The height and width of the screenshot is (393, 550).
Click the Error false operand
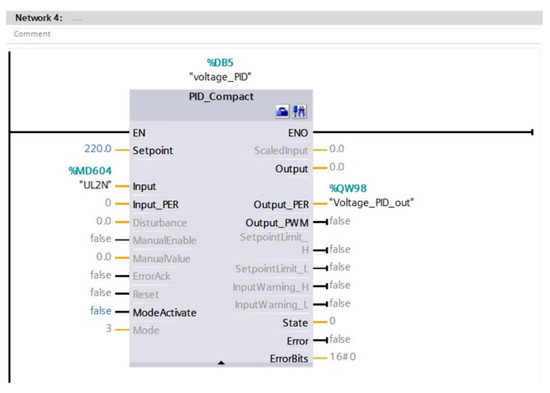pyautogui.click(x=340, y=339)
